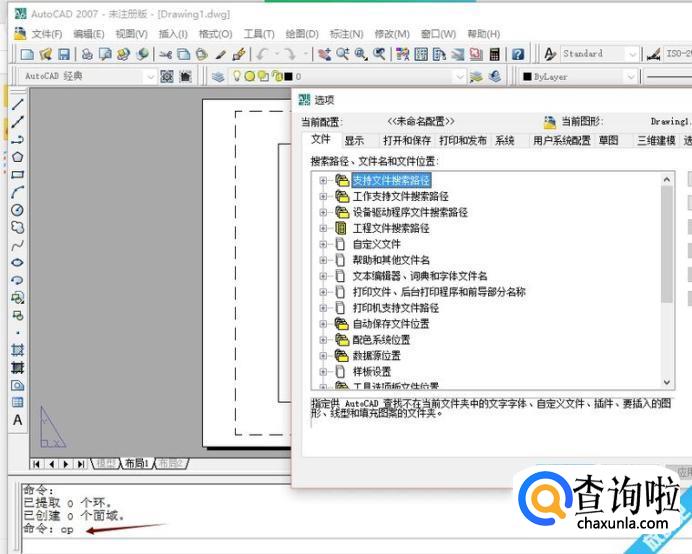Select the Revision Cloud tool
Screen dimensions: 692x554
18,227
